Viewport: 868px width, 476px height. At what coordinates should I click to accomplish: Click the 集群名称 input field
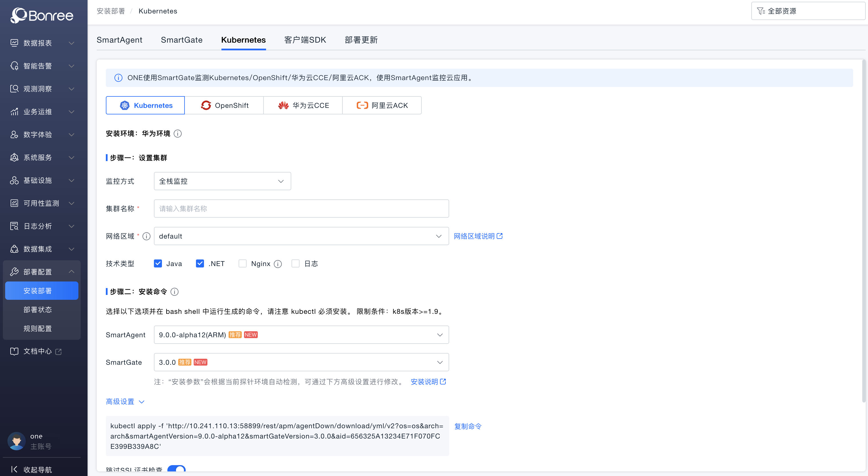pyautogui.click(x=301, y=209)
